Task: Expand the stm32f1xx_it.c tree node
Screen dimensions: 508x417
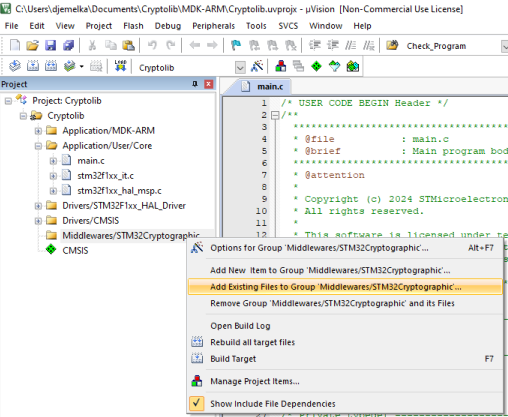Action: click(53, 176)
